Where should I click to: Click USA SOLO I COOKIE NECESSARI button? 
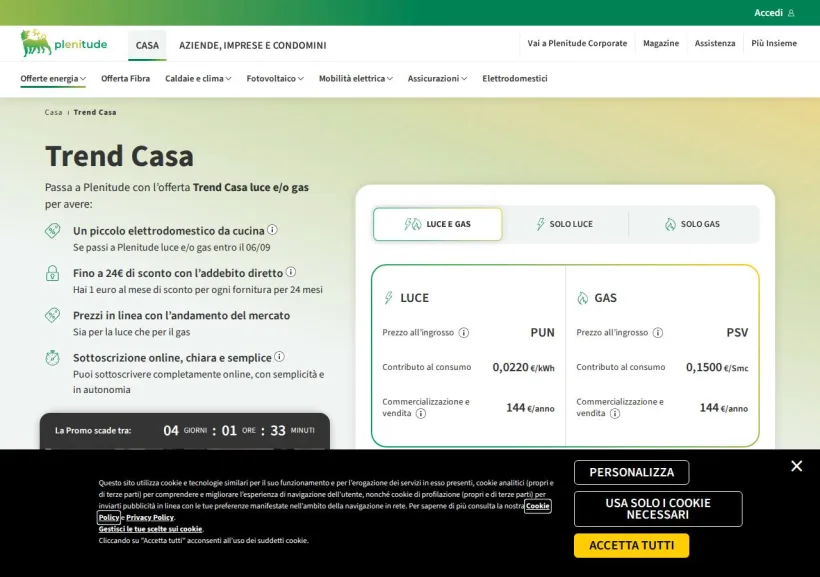658,508
